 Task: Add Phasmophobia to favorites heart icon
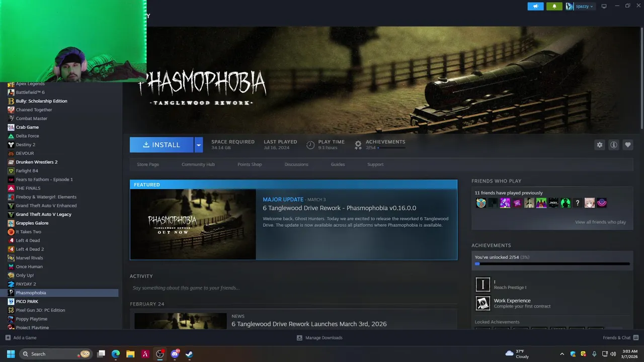click(628, 145)
